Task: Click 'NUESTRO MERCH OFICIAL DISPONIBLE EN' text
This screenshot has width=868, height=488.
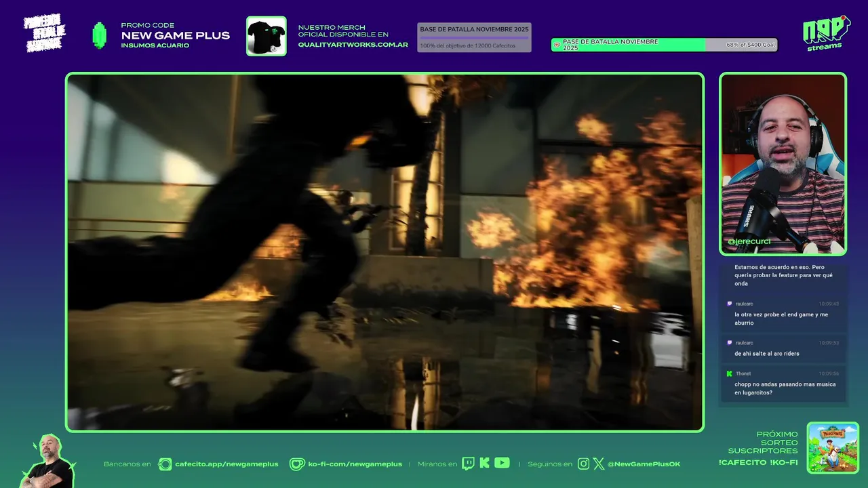Action: [x=343, y=30]
